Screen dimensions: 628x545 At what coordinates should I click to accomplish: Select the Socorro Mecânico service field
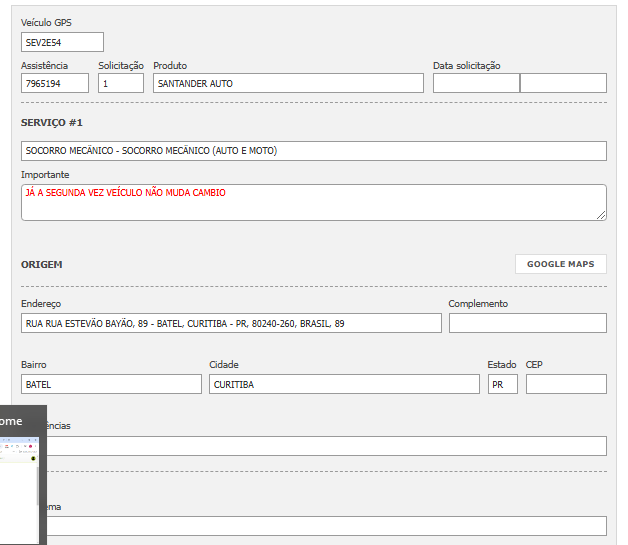pos(313,151)
